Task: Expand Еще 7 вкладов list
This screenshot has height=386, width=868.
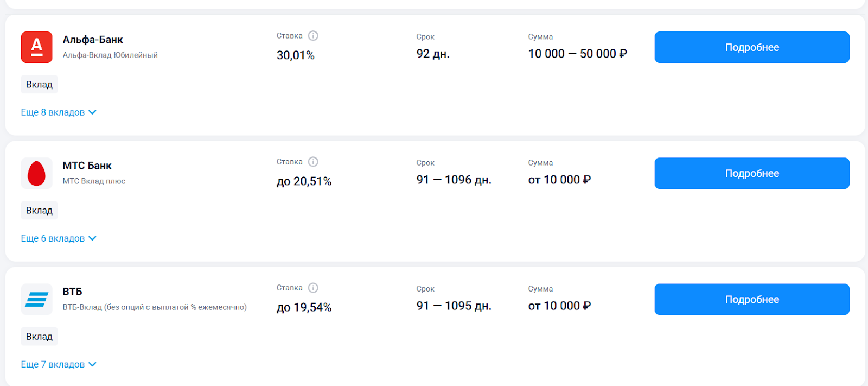Action: click(59, 364)
